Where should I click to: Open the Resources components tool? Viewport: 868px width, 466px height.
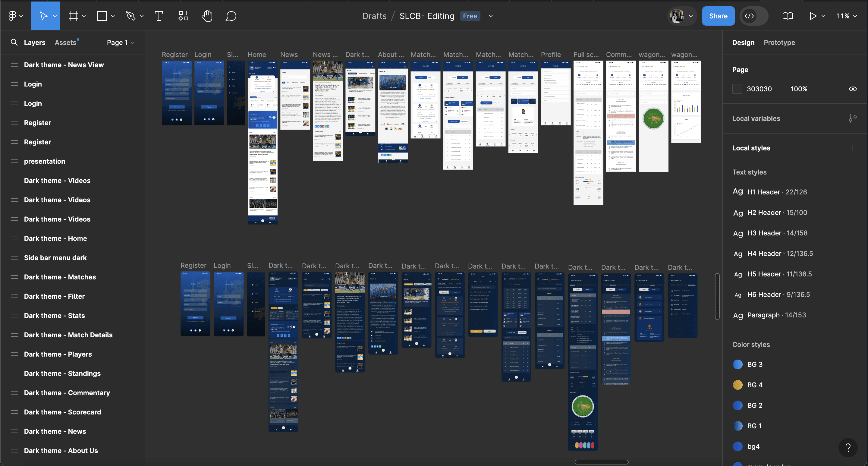[x=183, y=16]
